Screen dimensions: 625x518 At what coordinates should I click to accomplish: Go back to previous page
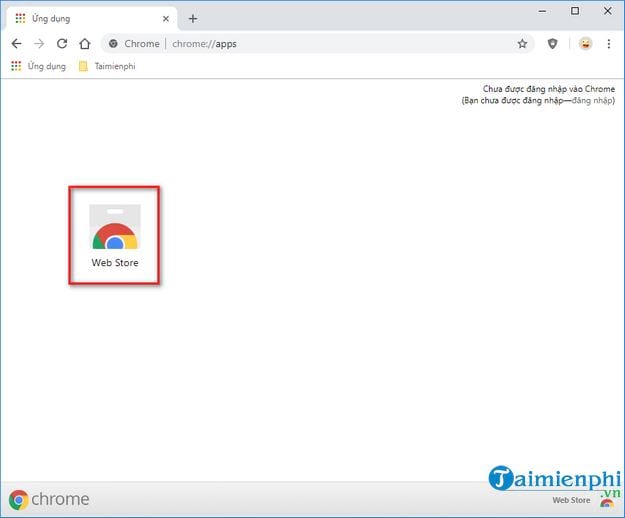[x=16, y=43]
